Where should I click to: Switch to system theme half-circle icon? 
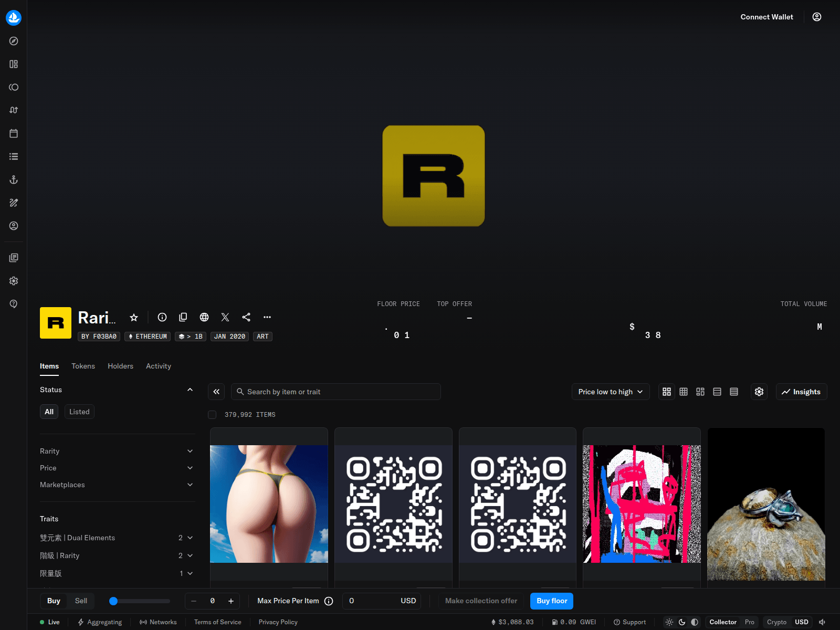coord(695,622)
